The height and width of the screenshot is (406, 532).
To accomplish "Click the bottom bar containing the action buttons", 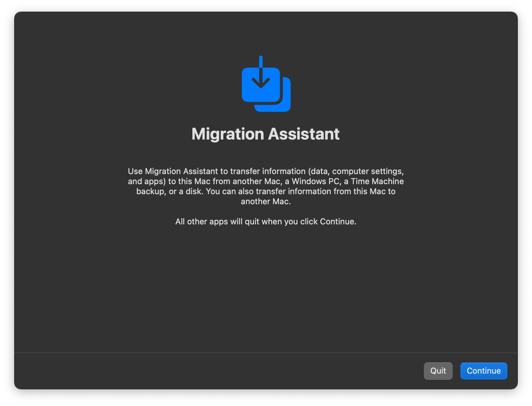I will coord(266,371).
